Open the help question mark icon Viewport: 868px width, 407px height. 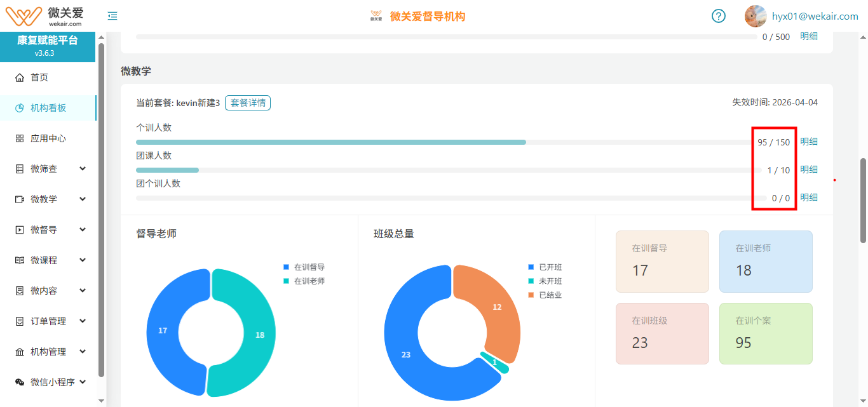pyautogui.click(x=719, y=16)
